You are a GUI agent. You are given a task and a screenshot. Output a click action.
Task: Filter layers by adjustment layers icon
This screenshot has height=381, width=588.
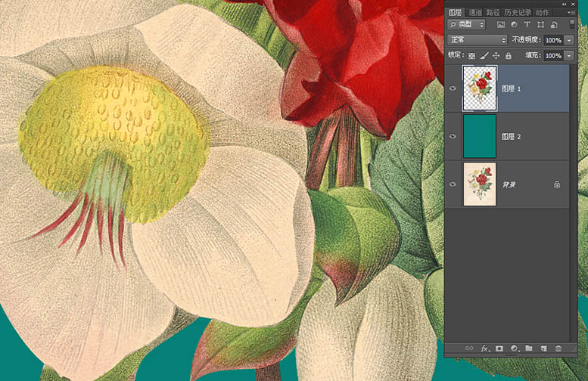(514, 25)
